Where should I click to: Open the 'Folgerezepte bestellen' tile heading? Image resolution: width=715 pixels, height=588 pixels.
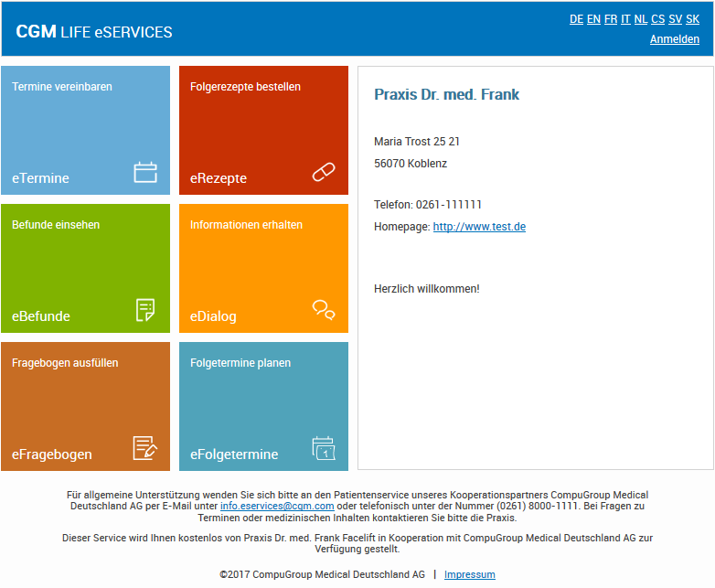(245, 87)
